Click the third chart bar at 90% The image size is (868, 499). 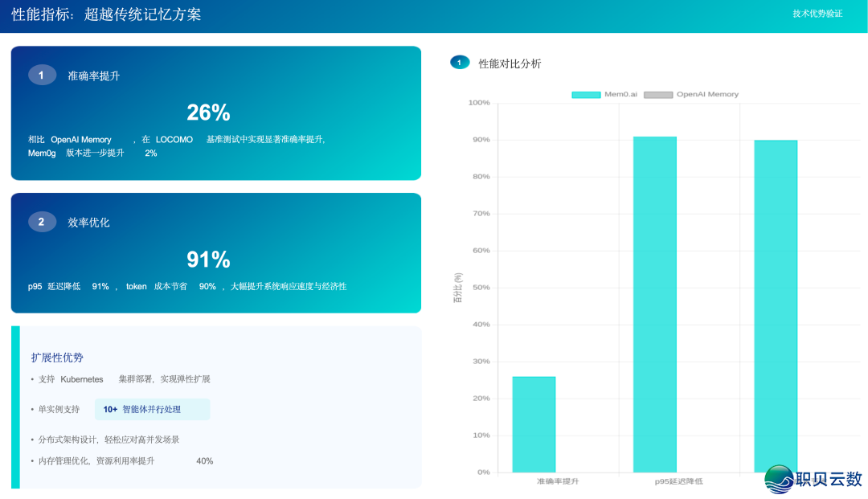pyautogui.click(x=776, y=306)
